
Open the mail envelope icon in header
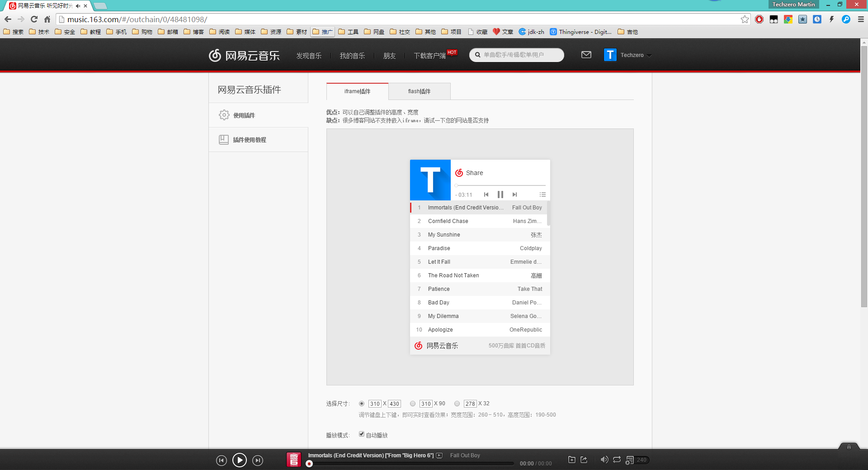[x=586, y=55]
